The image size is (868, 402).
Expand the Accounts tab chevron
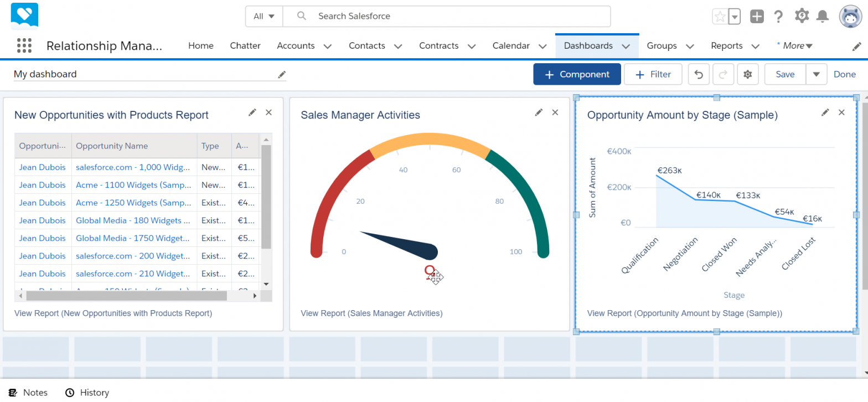click(328, 46)
